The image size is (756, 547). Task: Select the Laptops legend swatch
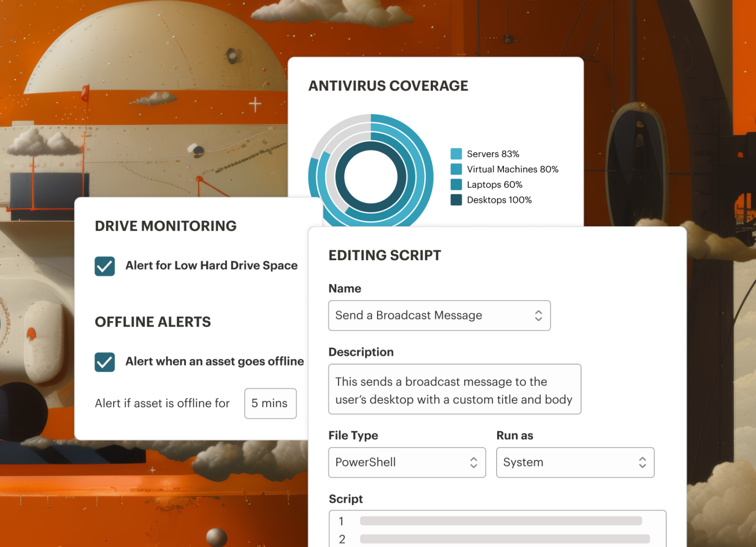click(456, 184)
